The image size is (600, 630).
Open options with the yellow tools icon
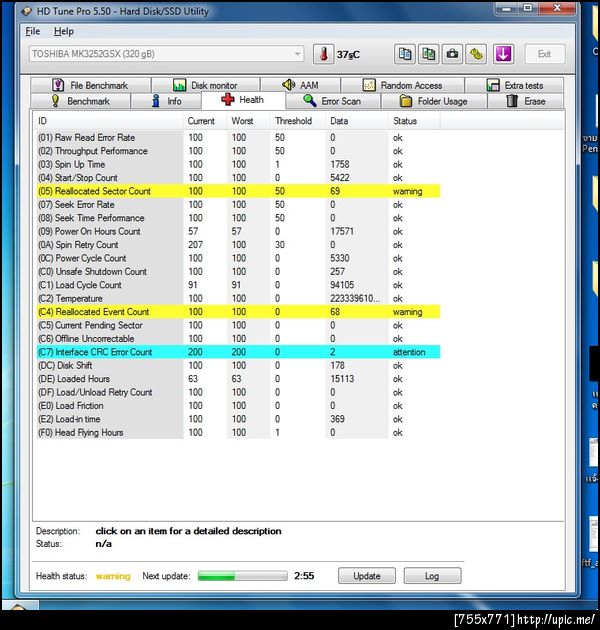pos(476,54)
